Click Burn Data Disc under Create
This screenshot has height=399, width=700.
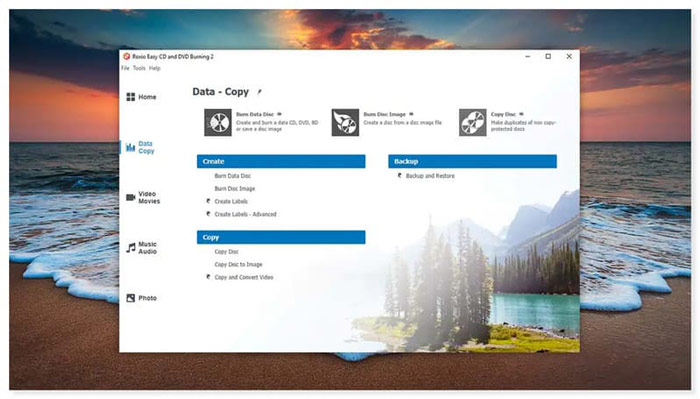pos(233,176)
